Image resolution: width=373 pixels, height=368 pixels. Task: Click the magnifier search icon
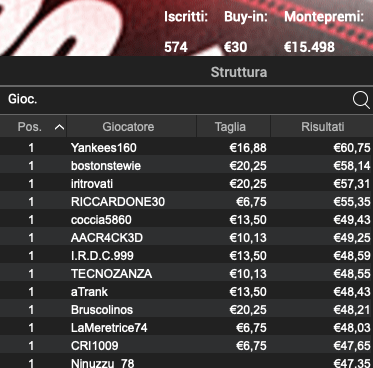click(x=361, y=100)
